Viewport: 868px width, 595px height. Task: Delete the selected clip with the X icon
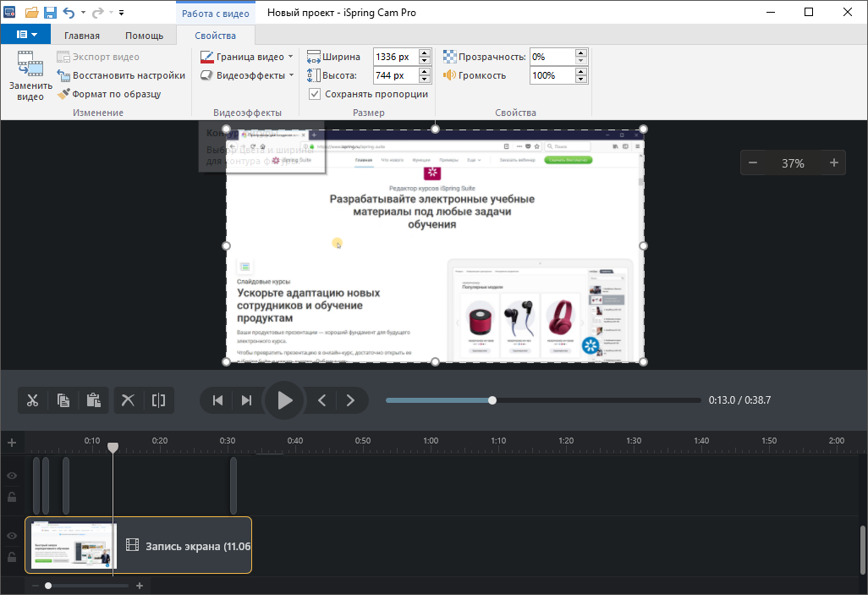tap(128, 400)
